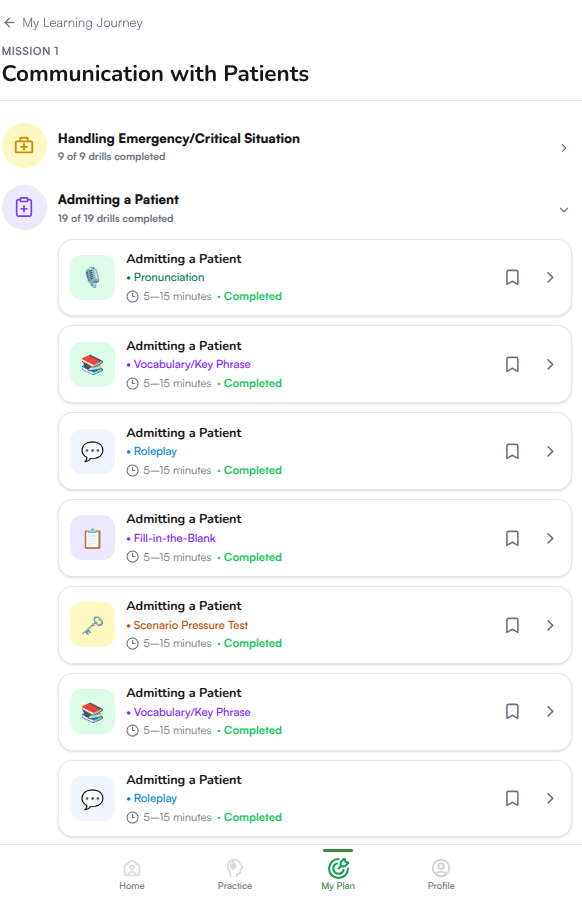Screen dimensions: 582x903
Task: Expand the Handling Emergency/Critical Situation section
Action: [564, 148]
